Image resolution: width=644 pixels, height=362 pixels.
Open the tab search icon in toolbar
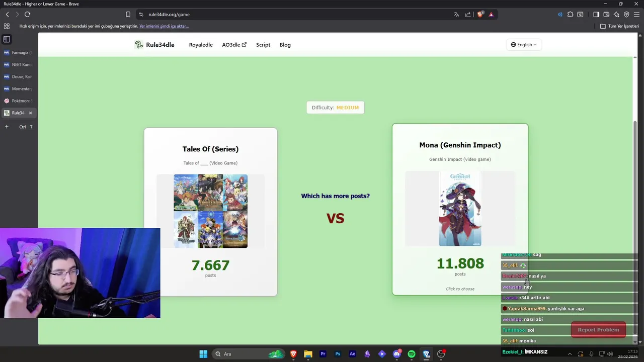[580, 15]
